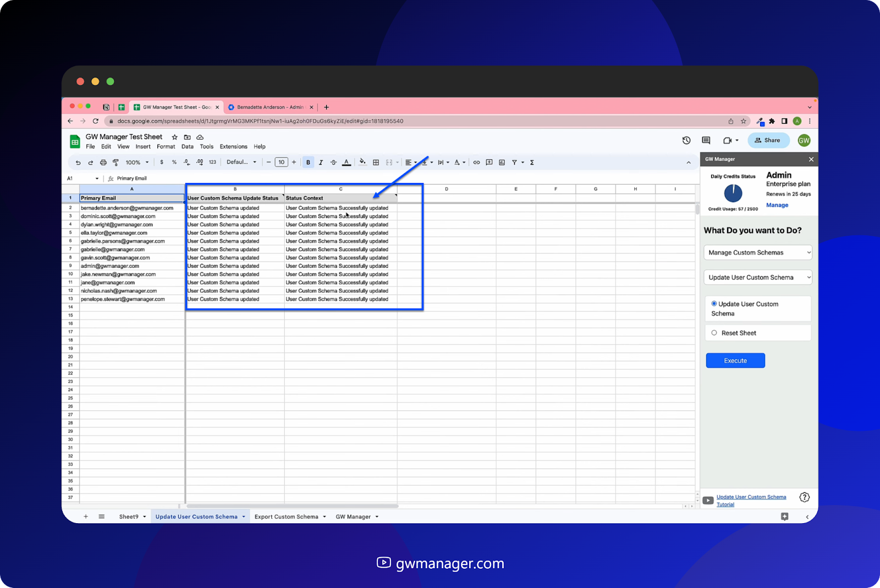Viewport: 880px width, 588px height.
Task: Open the Extensions menu
Action: click(234, 147)
